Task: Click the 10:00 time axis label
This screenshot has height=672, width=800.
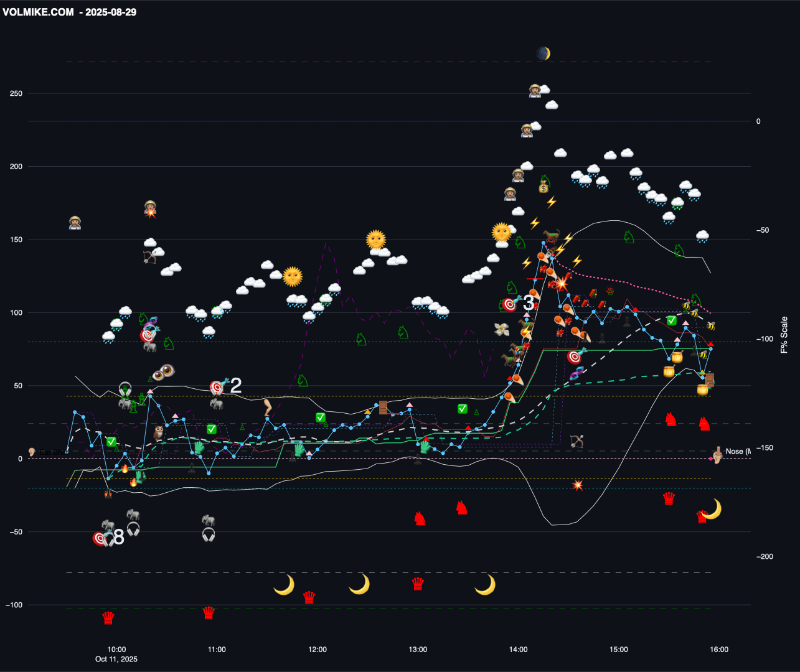Action: pyautogui.click(x=116, y=650)
